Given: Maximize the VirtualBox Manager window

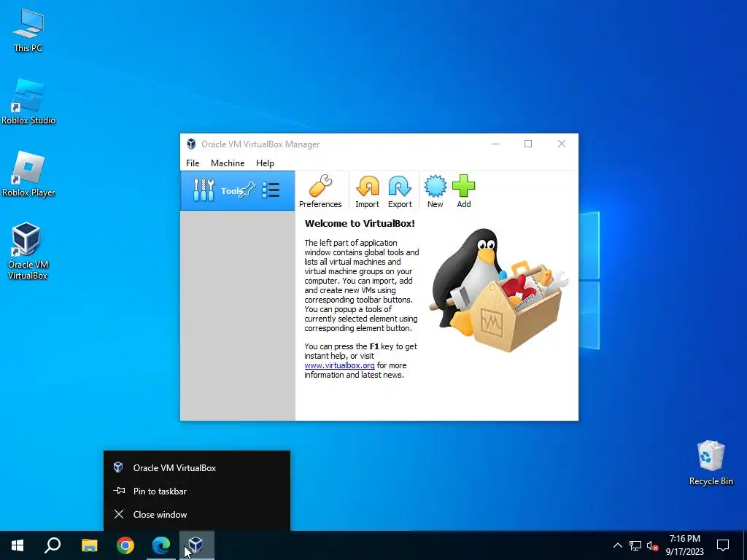Looking at the screenshot, I should coord(528,144).
